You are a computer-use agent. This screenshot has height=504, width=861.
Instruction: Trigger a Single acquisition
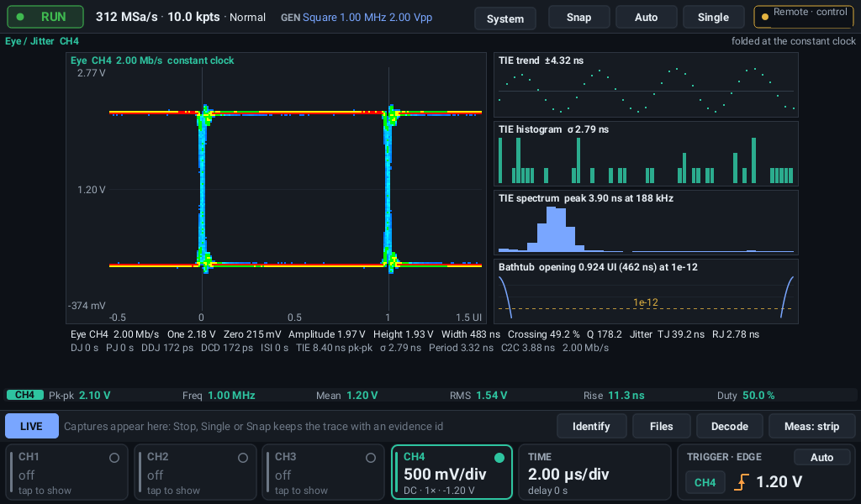click(713, 18)
